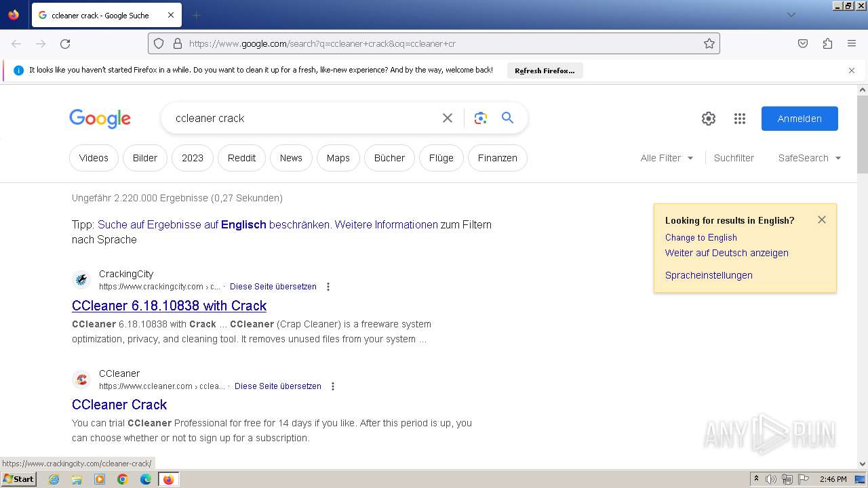Viewport: 868px width, 488px height.
Task: Expand the SafeSearch dropdown
Action: coord(810,158)
